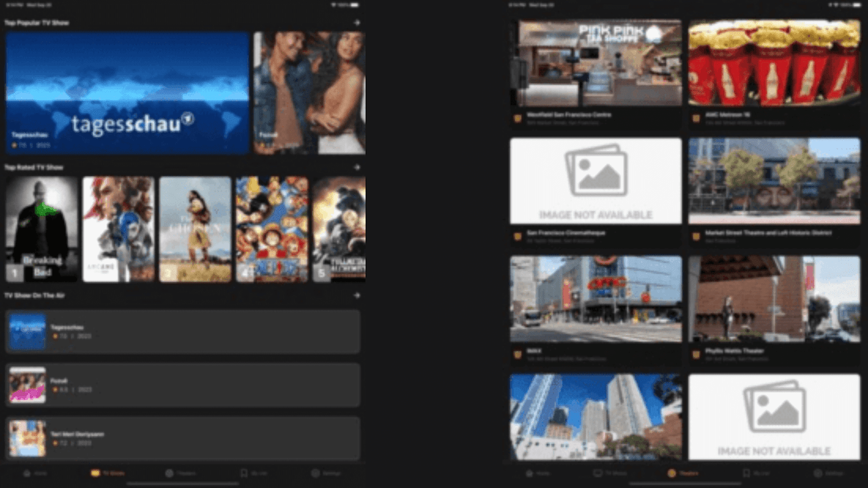Open Settings tab in right screen
Screen dimensions: 868x488
[829, 473]
